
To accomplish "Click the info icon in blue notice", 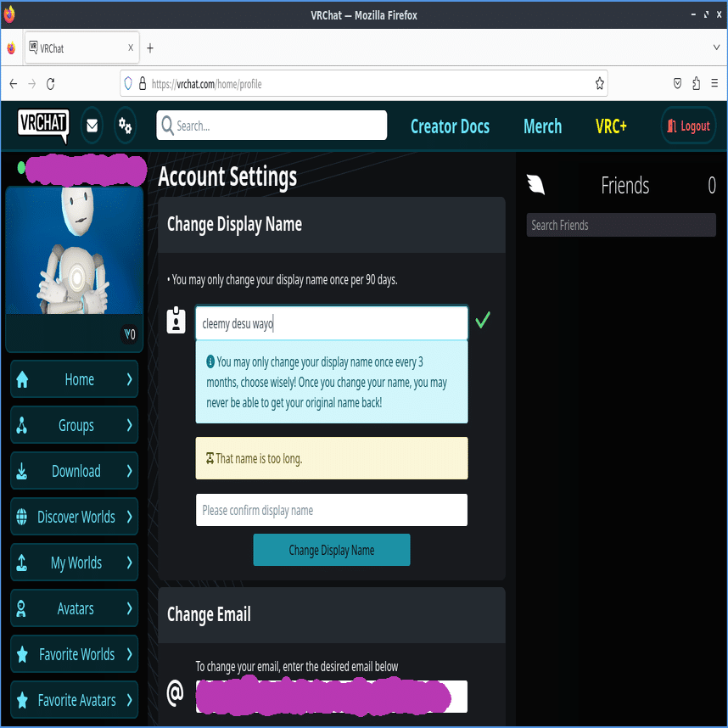I will click(x=210, y=361).
